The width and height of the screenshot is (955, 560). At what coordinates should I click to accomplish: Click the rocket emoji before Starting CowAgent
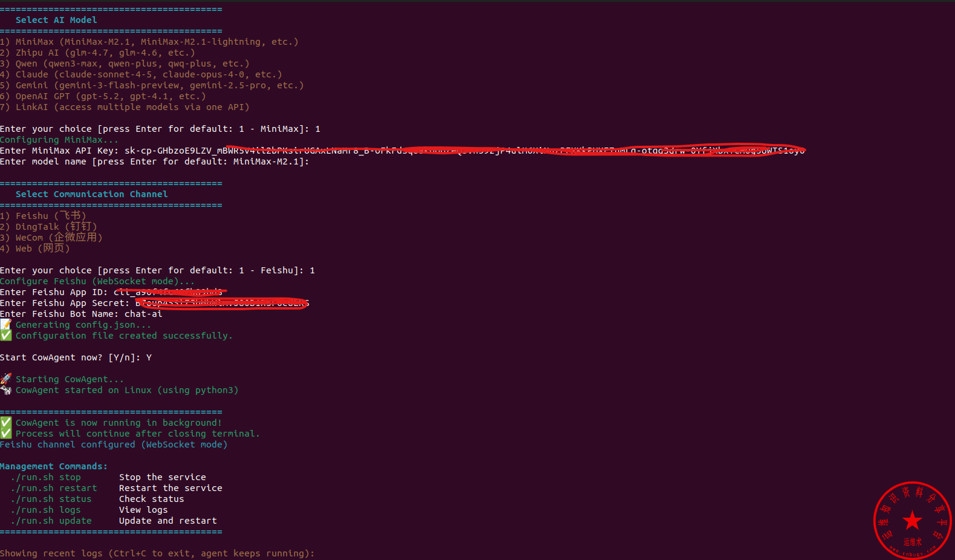[6, 379]
